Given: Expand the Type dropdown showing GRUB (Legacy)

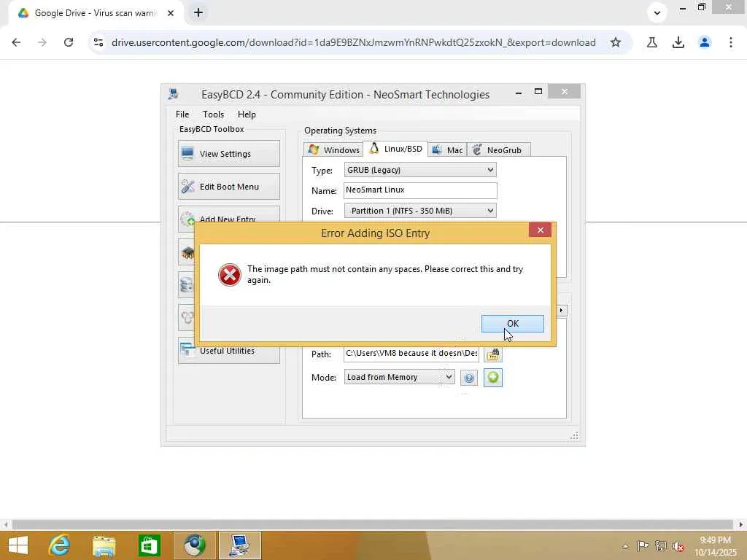Looking at the screenshot, I should point(420,170).
